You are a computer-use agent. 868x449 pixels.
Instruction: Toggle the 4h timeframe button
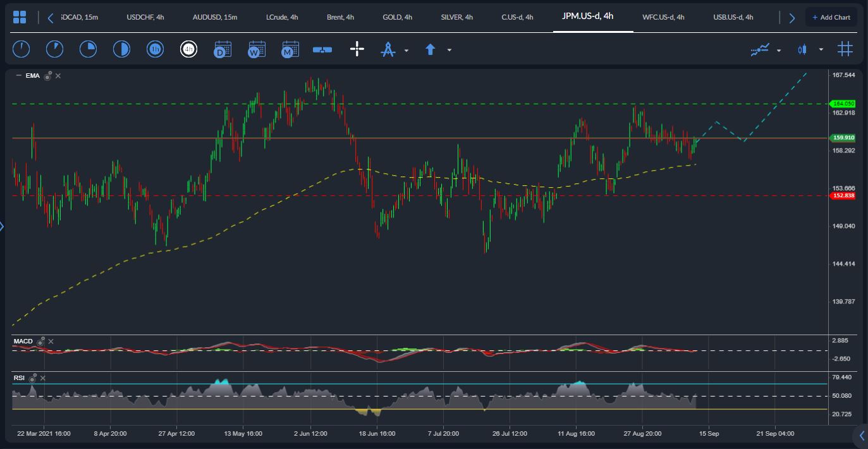coord(188,49)
